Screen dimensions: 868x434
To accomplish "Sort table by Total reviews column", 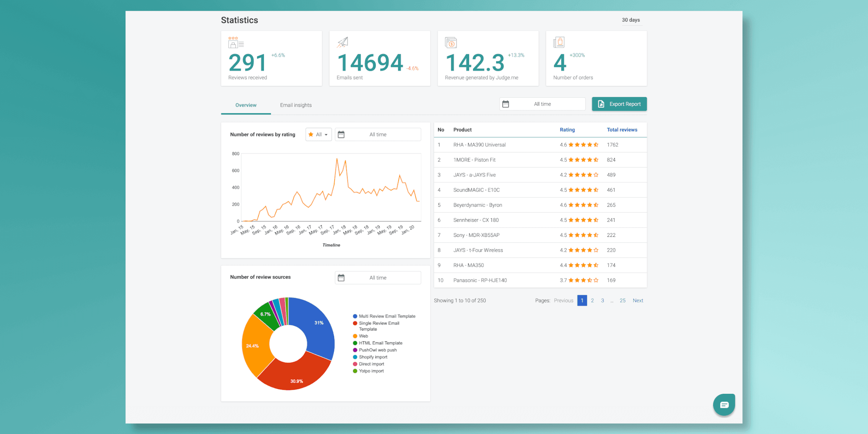I will tap(622, 130).
